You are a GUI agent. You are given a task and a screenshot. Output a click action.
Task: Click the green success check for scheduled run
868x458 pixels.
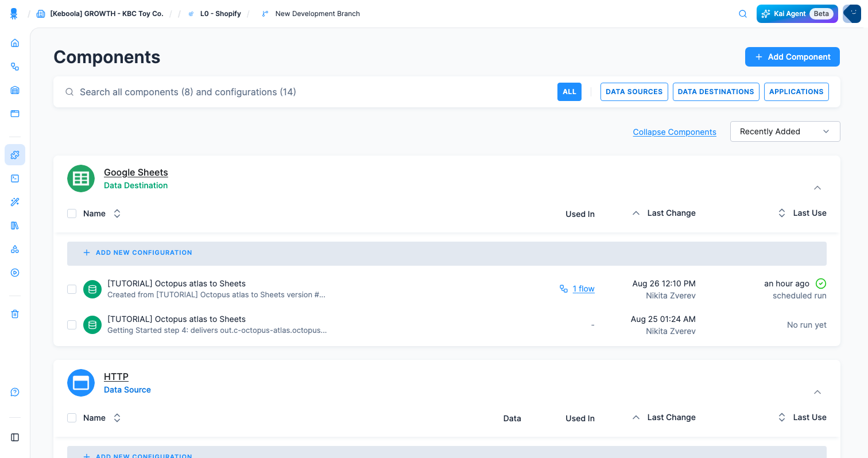click(821, 284)
